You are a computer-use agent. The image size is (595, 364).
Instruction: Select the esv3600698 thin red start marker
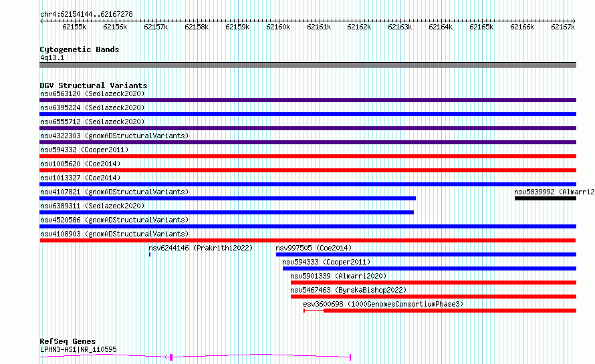(304, 311)
